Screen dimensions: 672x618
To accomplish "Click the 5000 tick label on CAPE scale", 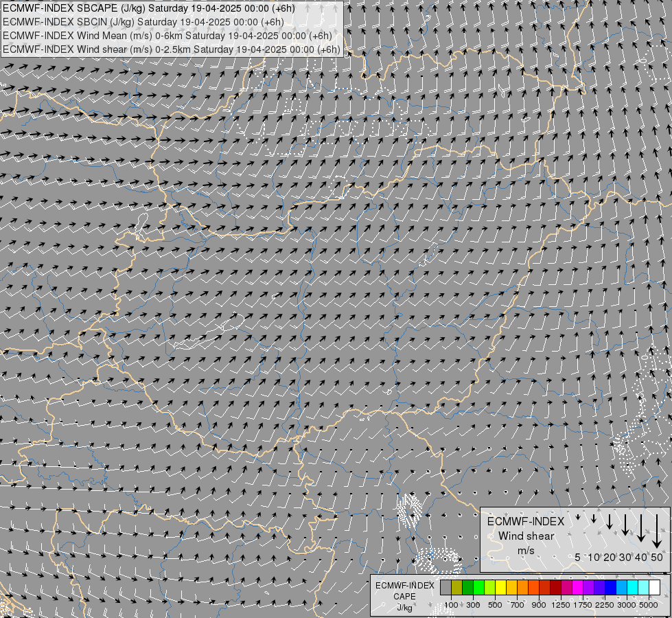I will click(x=649, y=605).
